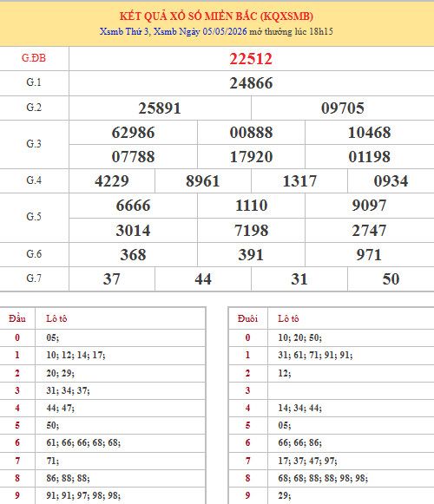Select Đầu row '31; 34; 37;'
Screen dimensions: 434x504
tap(68, 390)
